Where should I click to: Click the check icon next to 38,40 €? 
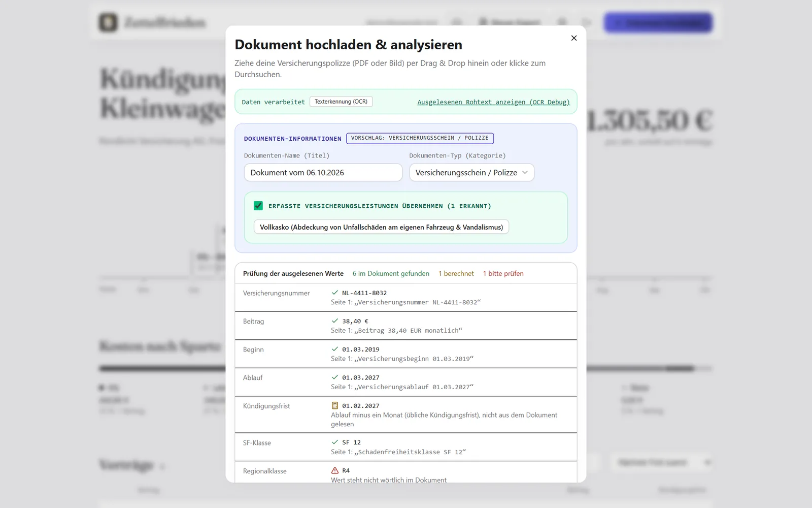(x=335, y=321)
